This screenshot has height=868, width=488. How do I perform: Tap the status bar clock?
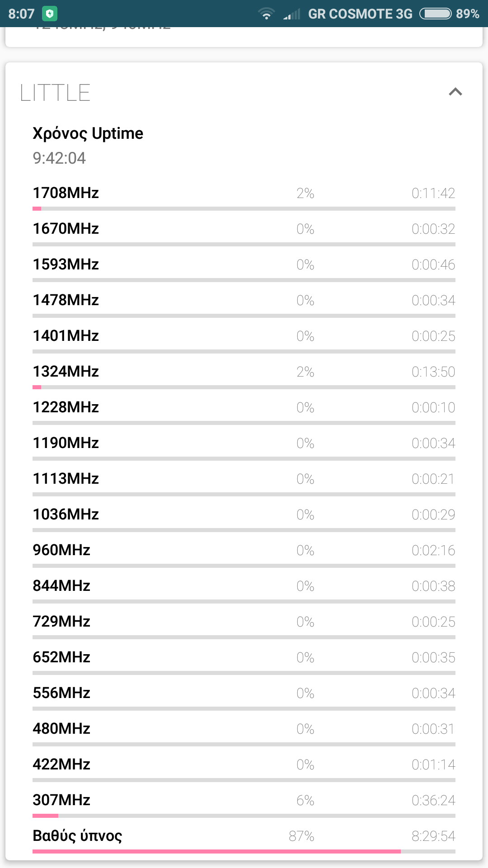click(21, 14)
